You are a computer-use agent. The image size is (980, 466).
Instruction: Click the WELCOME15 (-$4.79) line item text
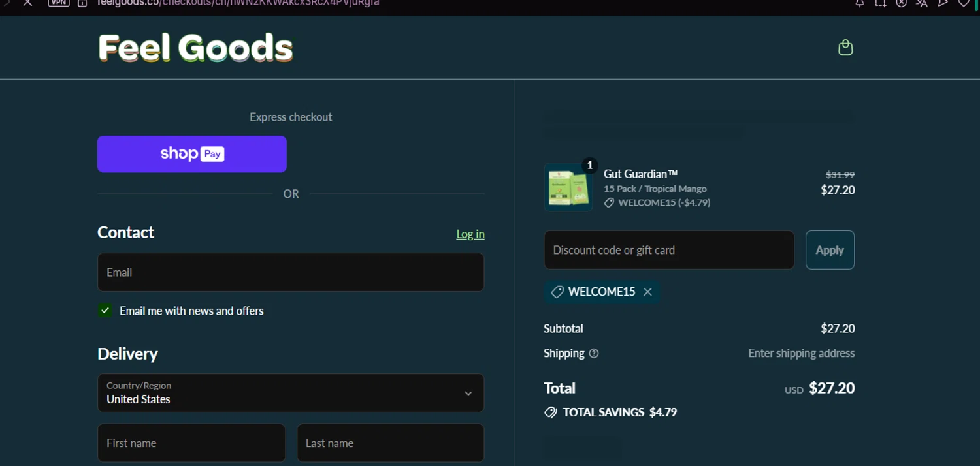point(664,202)
